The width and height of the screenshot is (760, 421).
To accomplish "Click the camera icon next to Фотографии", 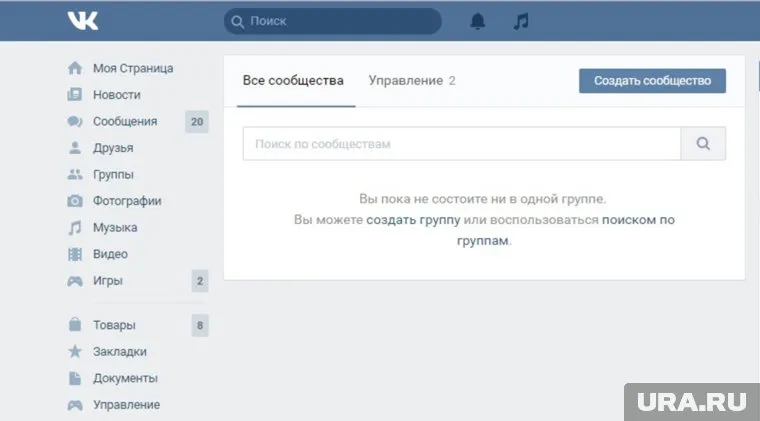I will coord(75,201).
